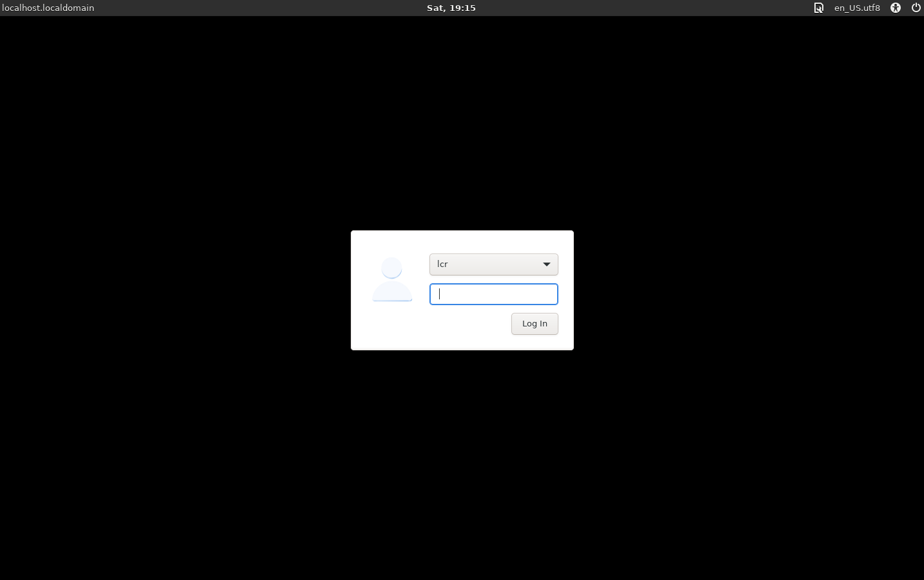Click the power icon in top bar
Image resolution: width=924 pixels, height=580 pixels.
916,8
